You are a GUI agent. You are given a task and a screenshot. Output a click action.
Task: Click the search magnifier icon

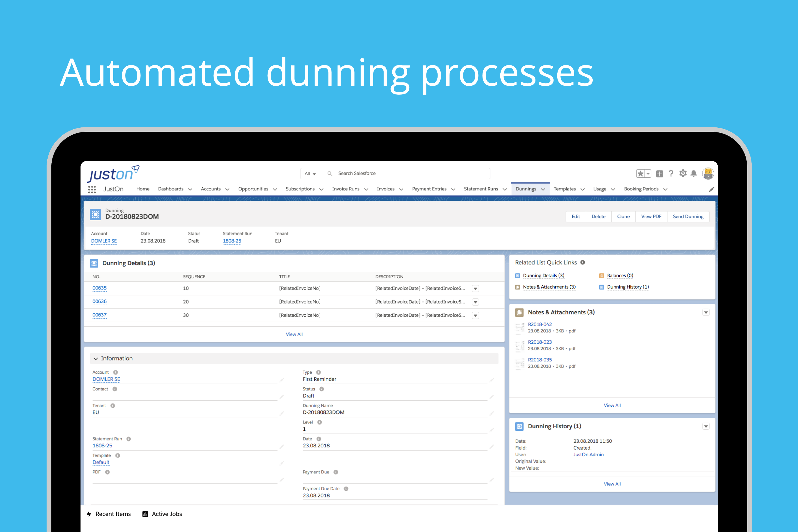(x=330, y=173)
